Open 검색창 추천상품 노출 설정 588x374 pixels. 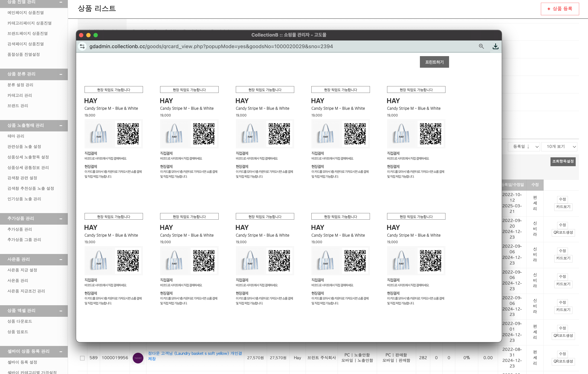(x=31, y=188)
